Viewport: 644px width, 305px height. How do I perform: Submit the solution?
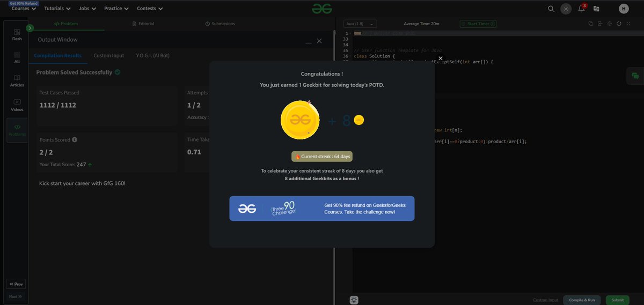(618, 300)
